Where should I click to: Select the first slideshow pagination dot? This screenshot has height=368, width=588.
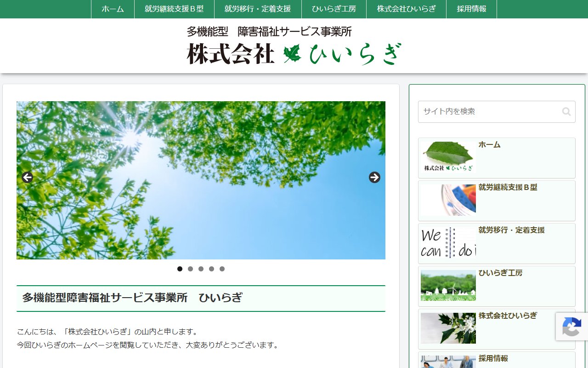coord(180,269)
